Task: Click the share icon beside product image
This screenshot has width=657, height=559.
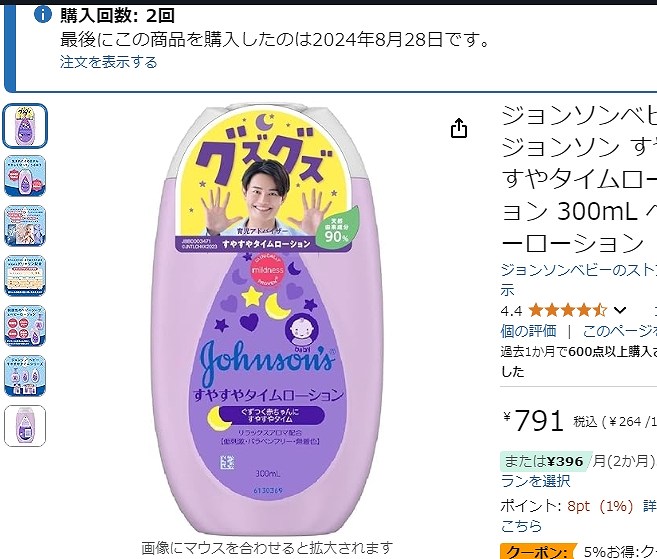Action: coord(459,128)
